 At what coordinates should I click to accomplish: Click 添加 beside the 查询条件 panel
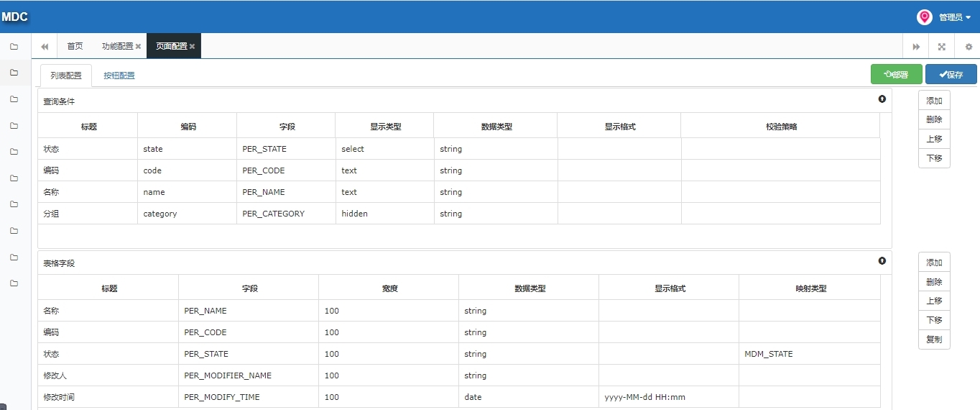click(934, 101)
